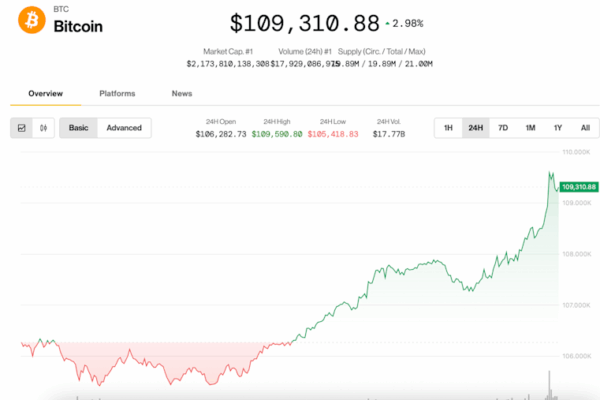Click the $109,310.88 headline price
Image resolution: width=600 pixels, height=400 pixels.
click(305, 23)
